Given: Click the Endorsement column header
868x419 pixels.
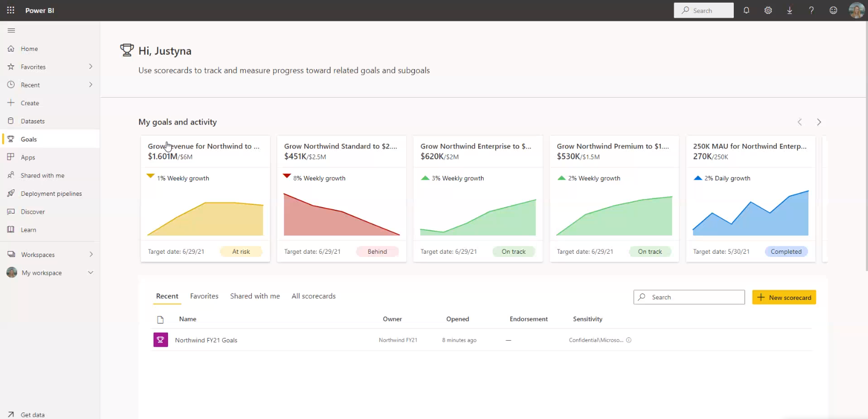Looking at the screenshot, I should click(529, 319).
